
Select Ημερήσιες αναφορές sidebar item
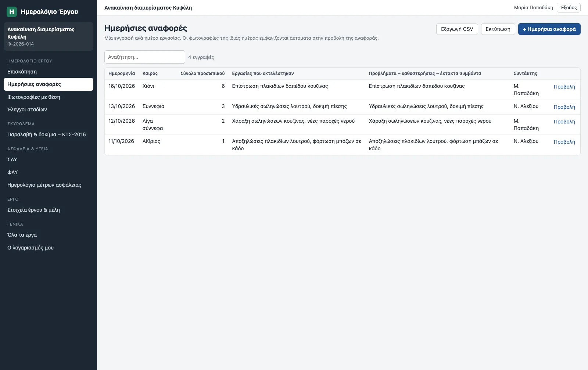pos(49,84)
